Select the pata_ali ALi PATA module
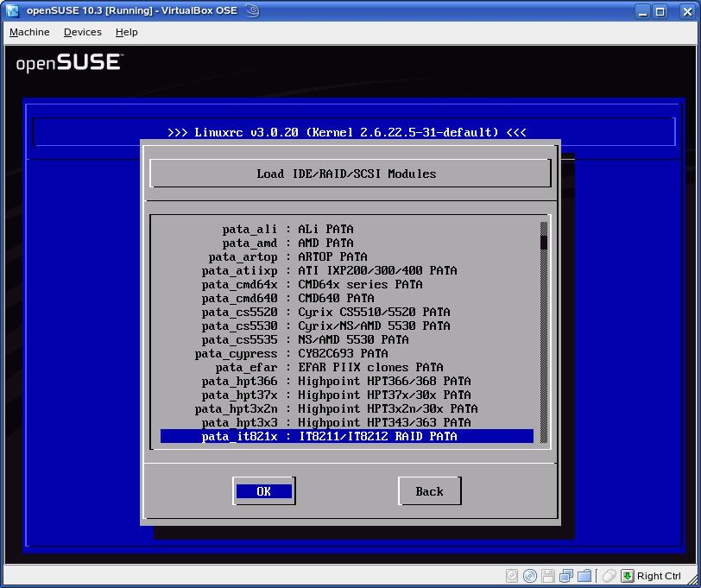 (x=347, y=229)
